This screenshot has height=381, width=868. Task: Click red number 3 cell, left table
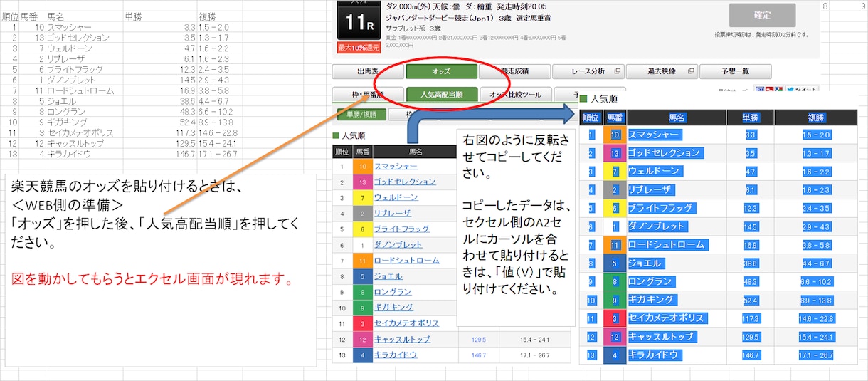[x=362, y=323]
